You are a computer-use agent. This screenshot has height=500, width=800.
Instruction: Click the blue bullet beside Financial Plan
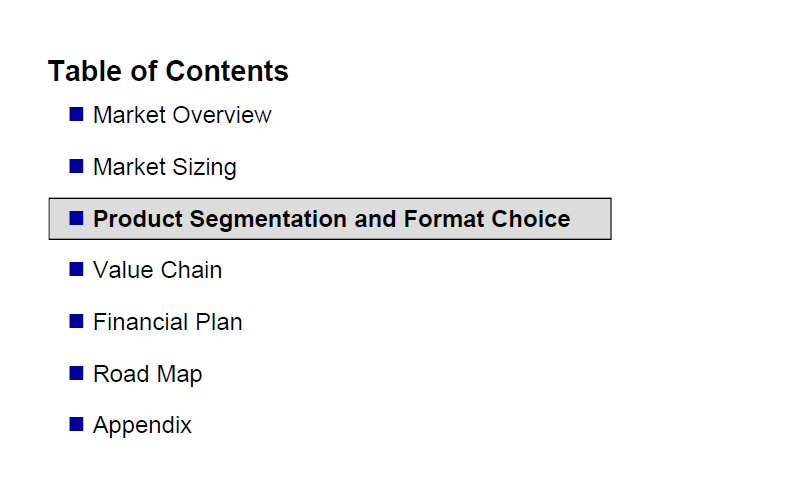(77, 321)
